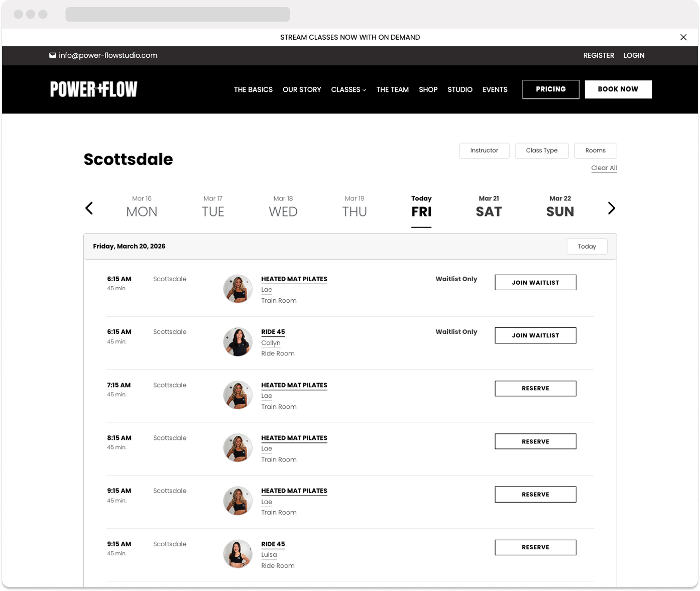
Task: Click Lae's photo on the 7:15 AM class
Action: 238,395
